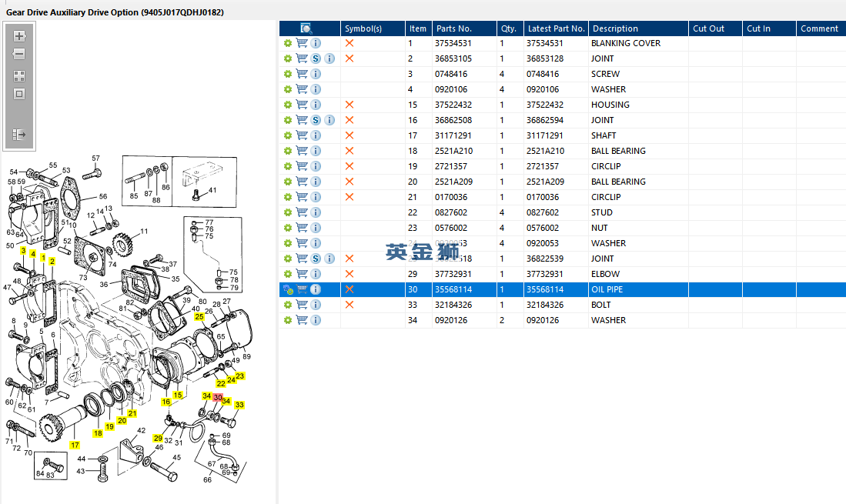Click callout 17 on the diagram
Image resolution: width=846 pixels, height=504 pixels.
(x=75, y=445)
